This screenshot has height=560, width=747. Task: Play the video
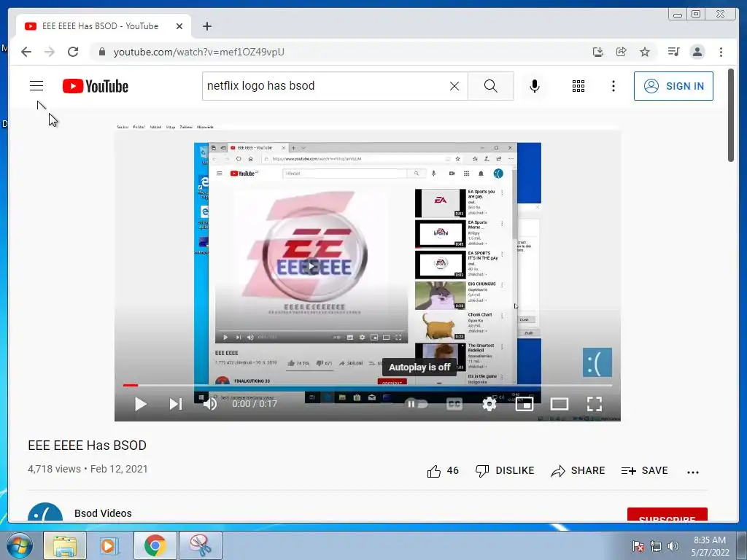140,404
